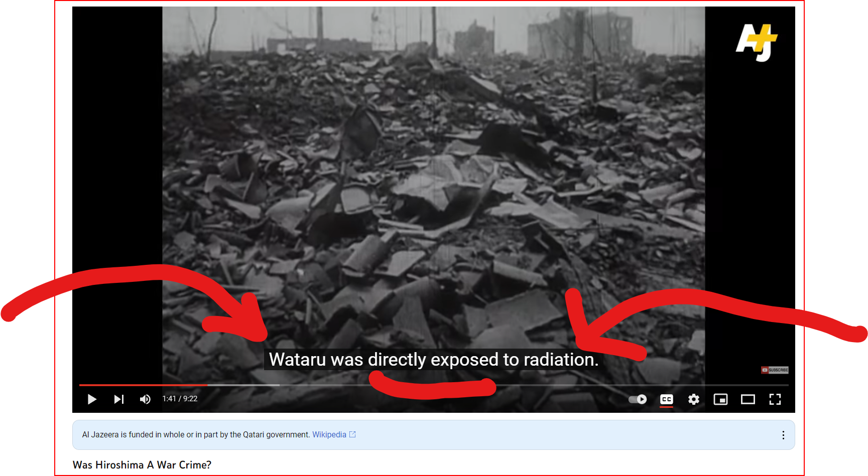The height and width of the screenshot is (476, 868).
Task: Play the paused video
Action: pyautogui.click(x=92, y=399)
